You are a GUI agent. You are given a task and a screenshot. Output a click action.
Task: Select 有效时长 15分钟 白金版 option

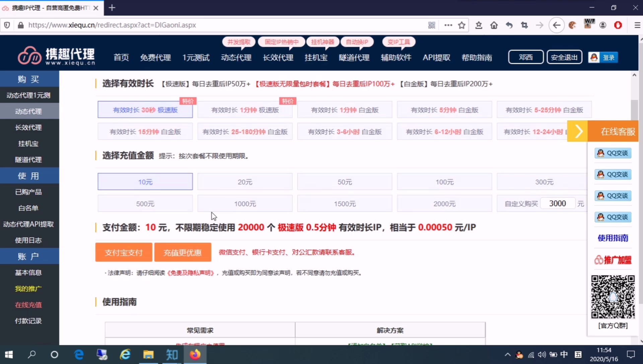pos(145,131)
